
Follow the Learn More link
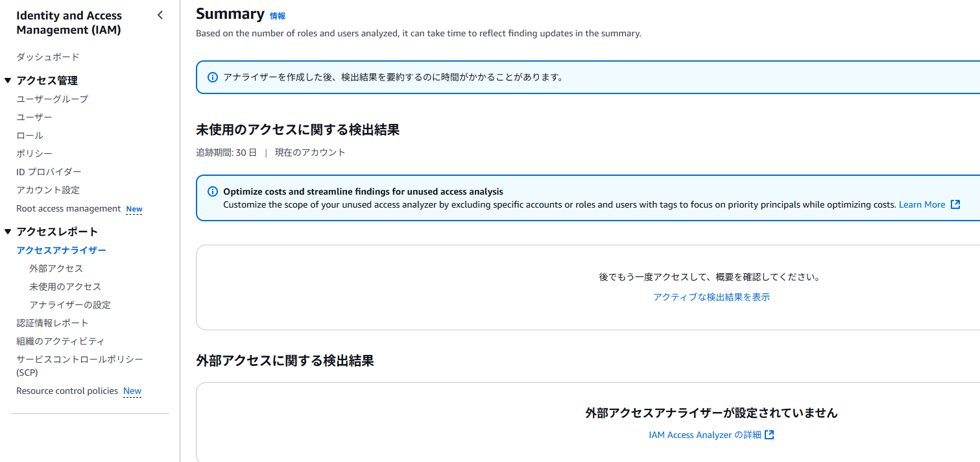922,204
